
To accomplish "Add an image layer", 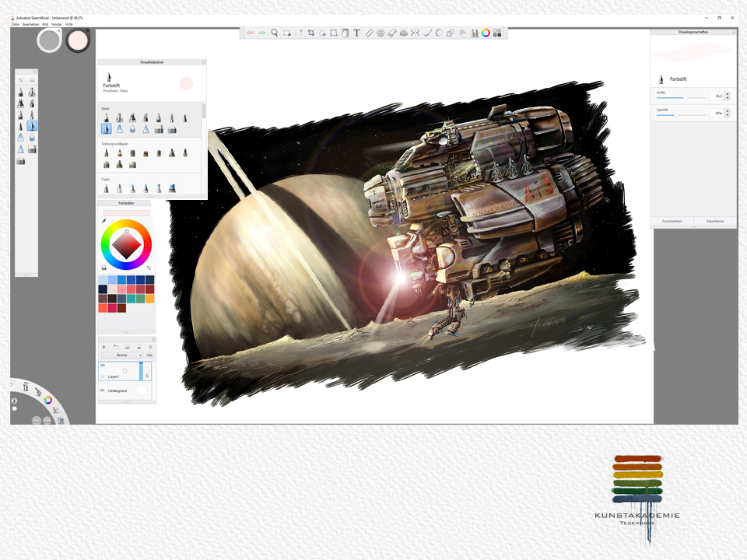I will tap(127, 347).
